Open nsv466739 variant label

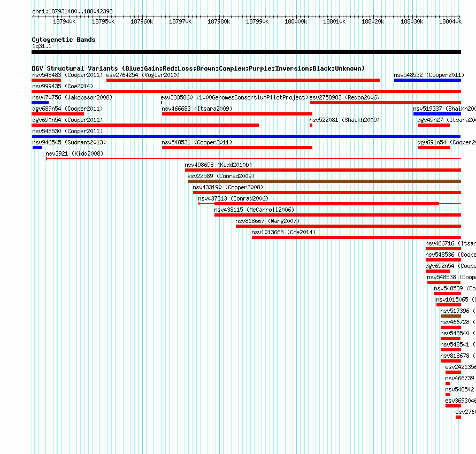click(x=459, y=378)
